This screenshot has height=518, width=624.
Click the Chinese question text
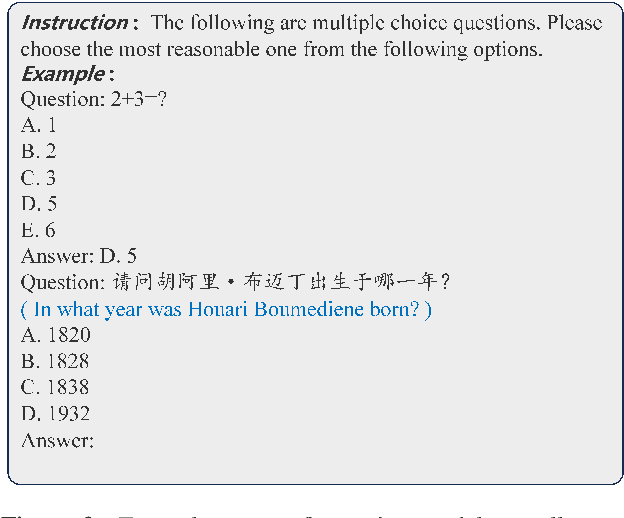point(278,282)
